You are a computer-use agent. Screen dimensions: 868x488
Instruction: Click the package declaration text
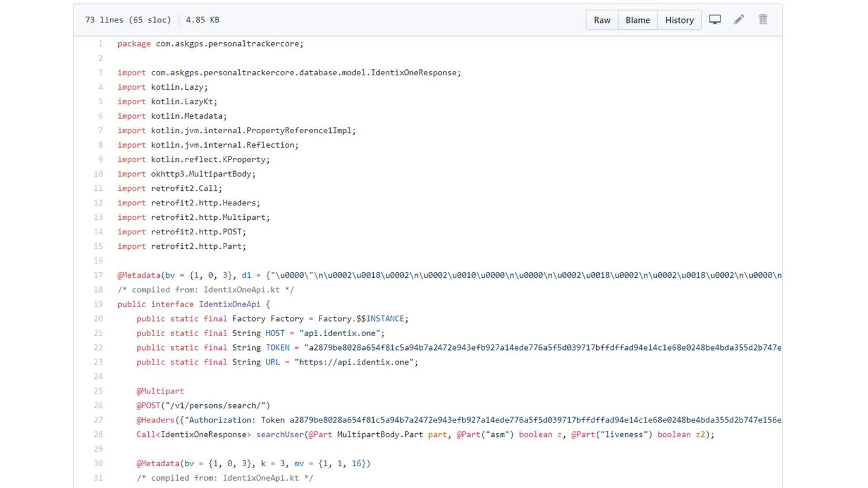tap(210, 43)
